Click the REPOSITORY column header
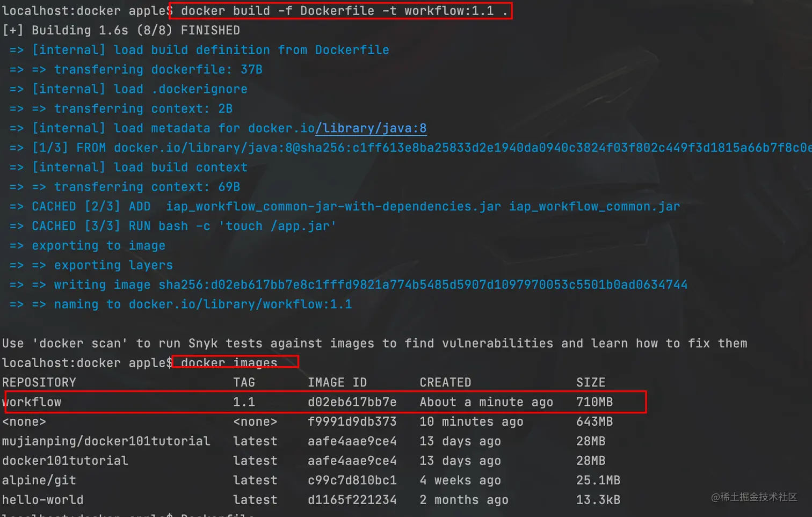 coord(39,382)
